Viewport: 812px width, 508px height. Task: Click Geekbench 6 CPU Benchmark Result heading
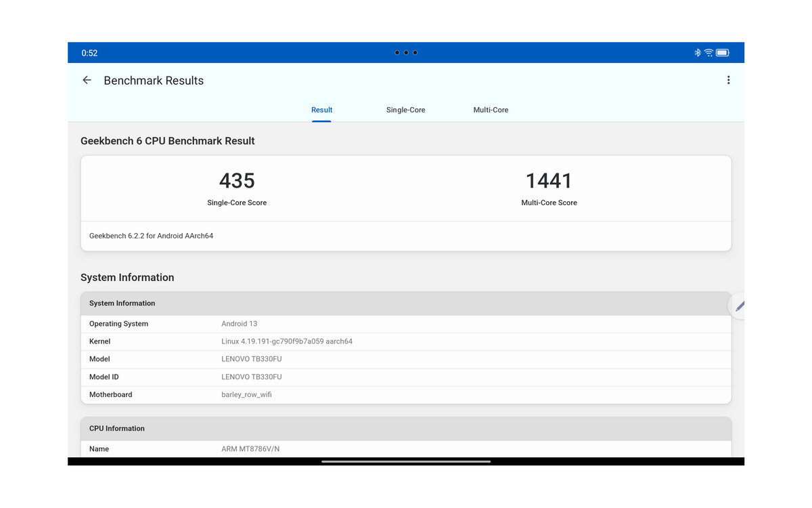pos(168,141)
